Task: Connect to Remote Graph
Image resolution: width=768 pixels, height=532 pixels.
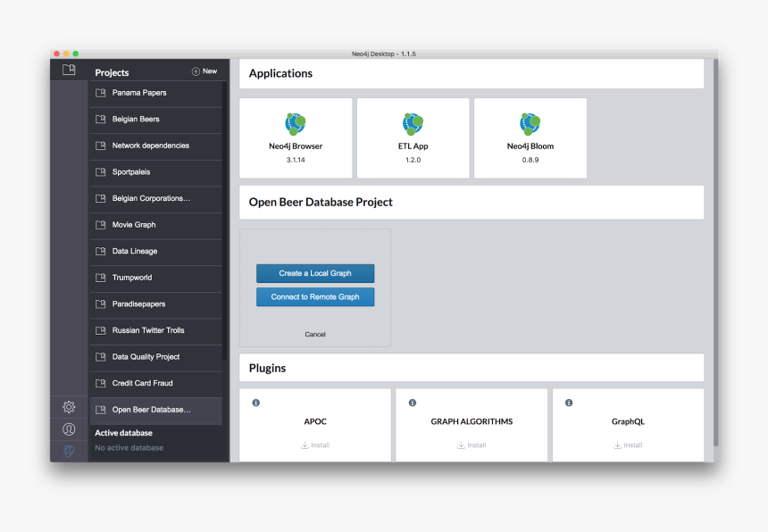Action: click(315, 296)
